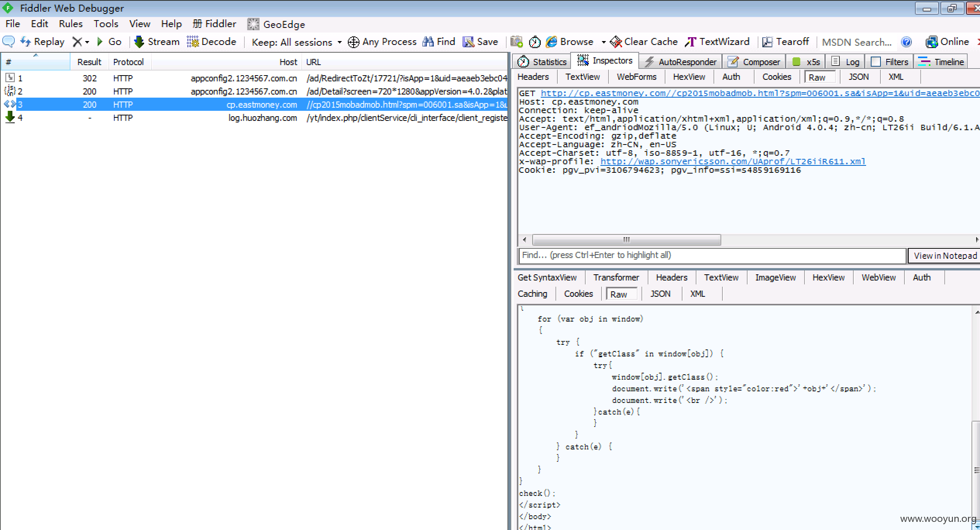Screen dimensions: 980x530
Task: Save the sessions
Action: (x=480, y=41)
